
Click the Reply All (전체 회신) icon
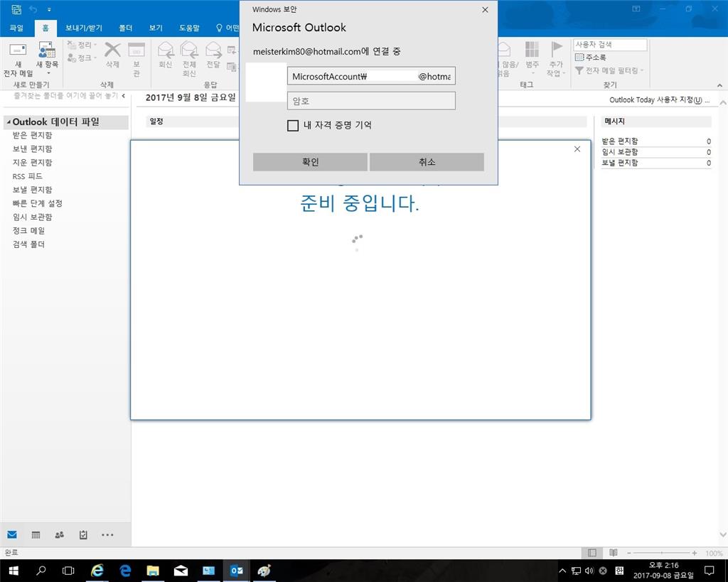(189, 49)
